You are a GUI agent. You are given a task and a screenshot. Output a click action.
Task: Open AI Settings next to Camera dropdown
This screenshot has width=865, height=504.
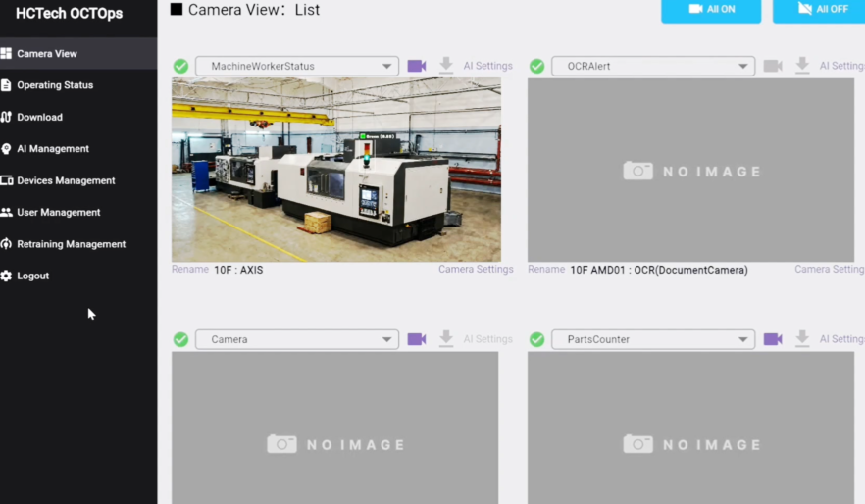pyautogui.click(x=488, y=339)
